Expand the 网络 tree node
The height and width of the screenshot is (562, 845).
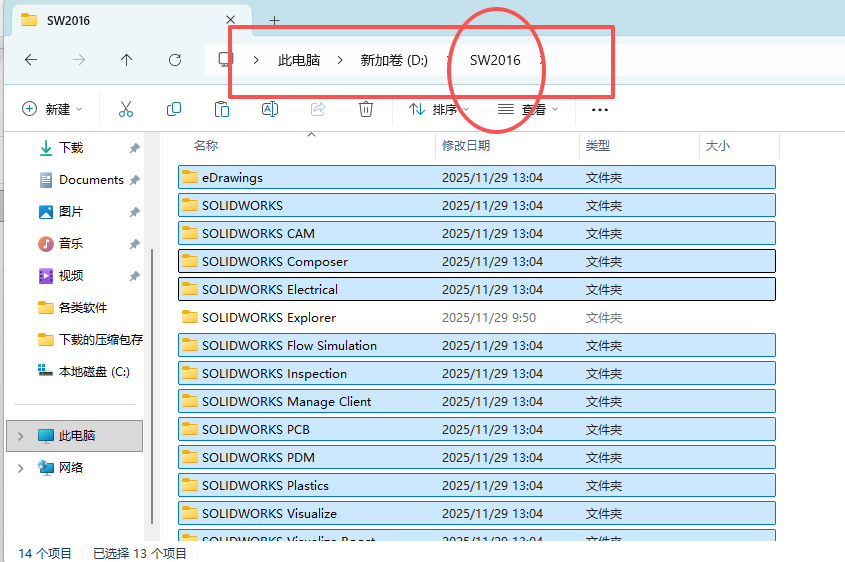(x=20, y=468)
